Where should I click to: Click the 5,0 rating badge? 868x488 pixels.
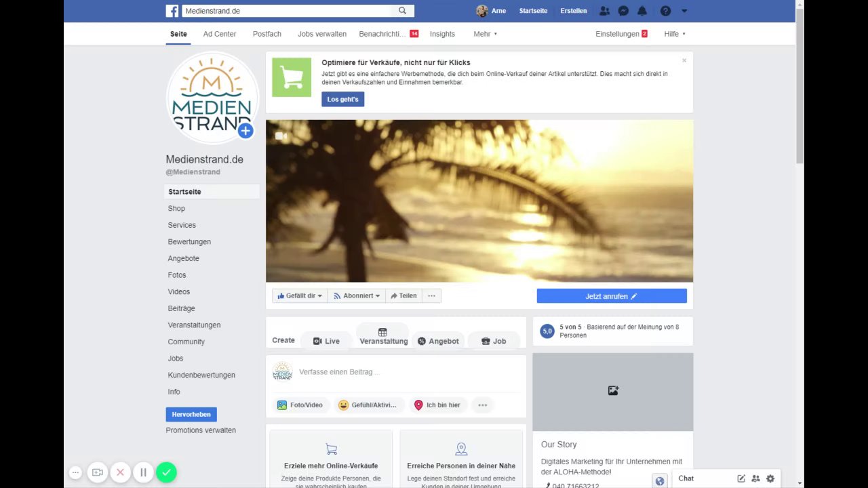[x=547, y=331]
